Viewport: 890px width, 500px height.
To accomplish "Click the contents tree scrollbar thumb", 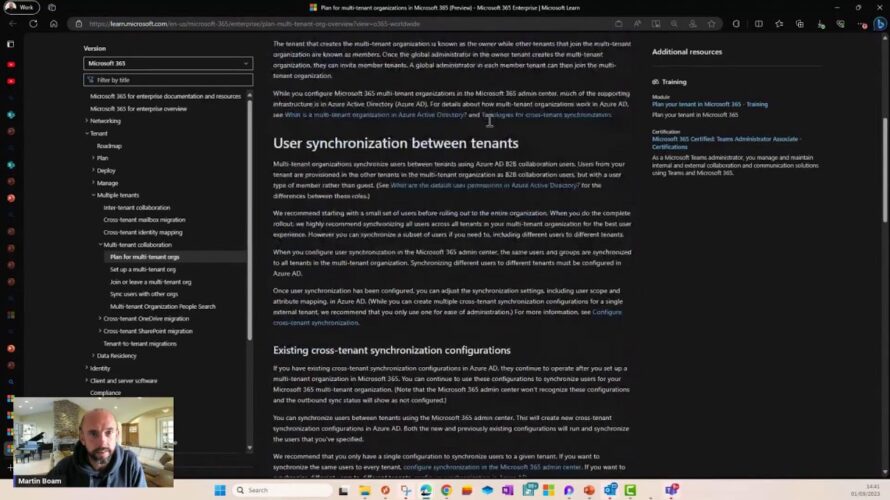I will 249,219.
